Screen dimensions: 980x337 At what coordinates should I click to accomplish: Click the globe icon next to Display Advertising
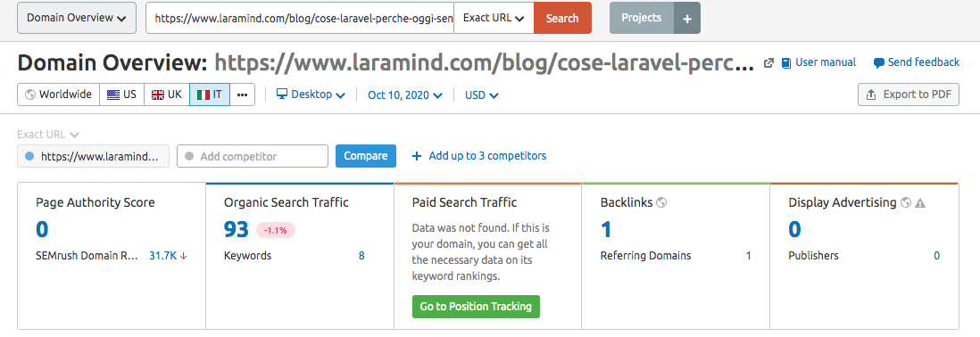click(x=906, y=202)
